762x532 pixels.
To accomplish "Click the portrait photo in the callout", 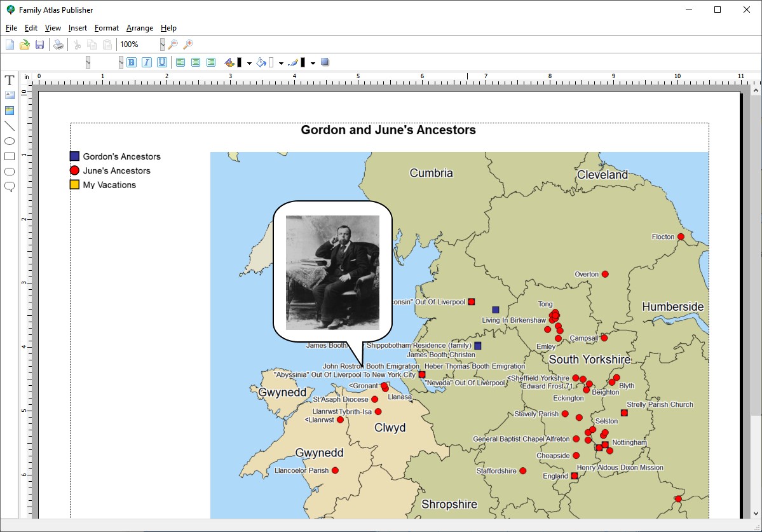I will click(332, 272).
